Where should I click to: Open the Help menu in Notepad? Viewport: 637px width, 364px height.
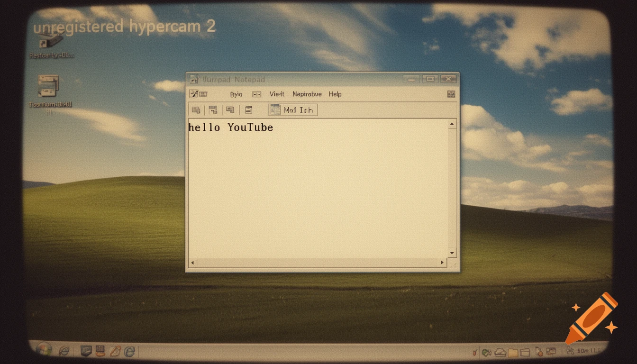(x=335, y=94)
